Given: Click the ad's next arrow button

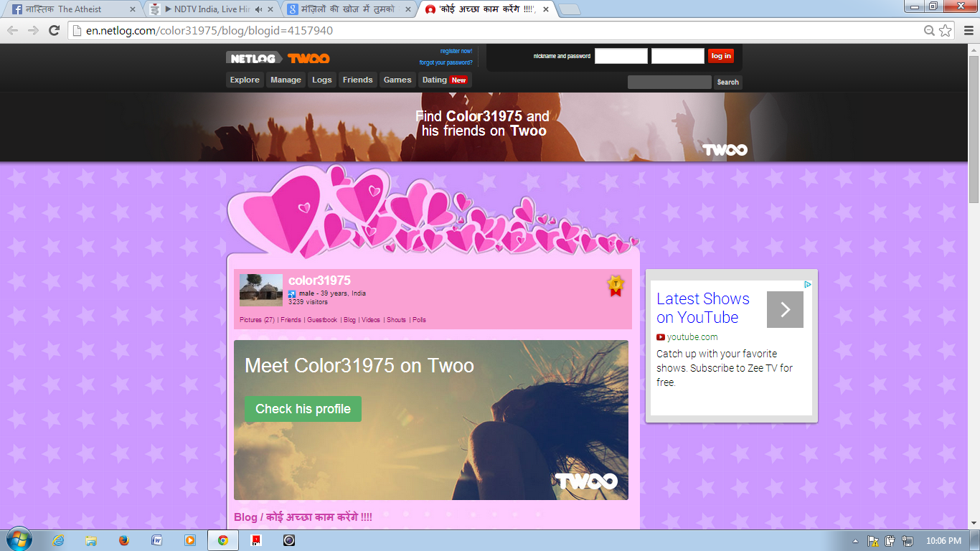Looking at the screenshot, I should (x=785, y=309).
